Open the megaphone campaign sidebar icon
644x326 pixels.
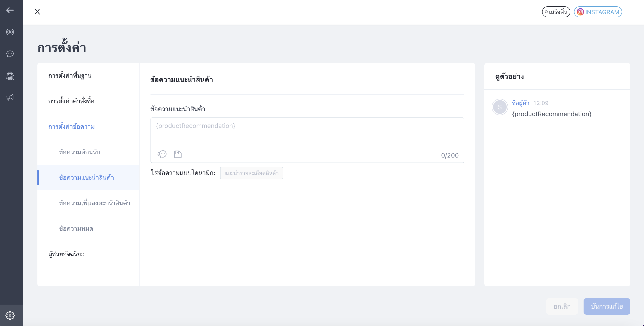[x=10, y=97]
